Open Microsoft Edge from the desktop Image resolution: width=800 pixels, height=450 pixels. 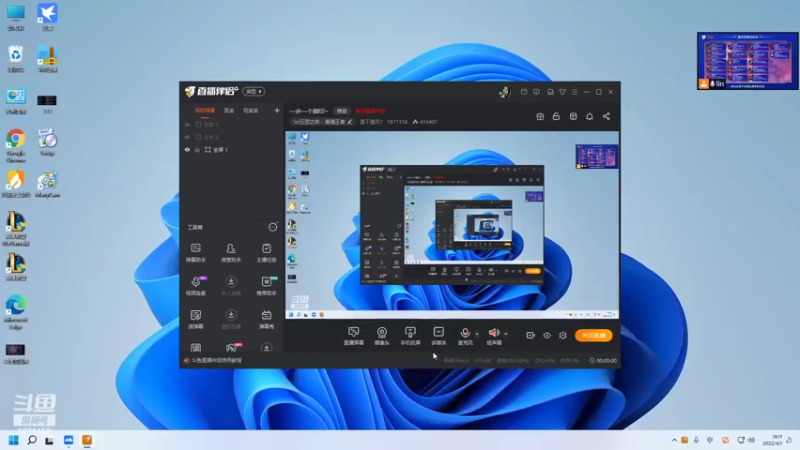coord(16,312)
